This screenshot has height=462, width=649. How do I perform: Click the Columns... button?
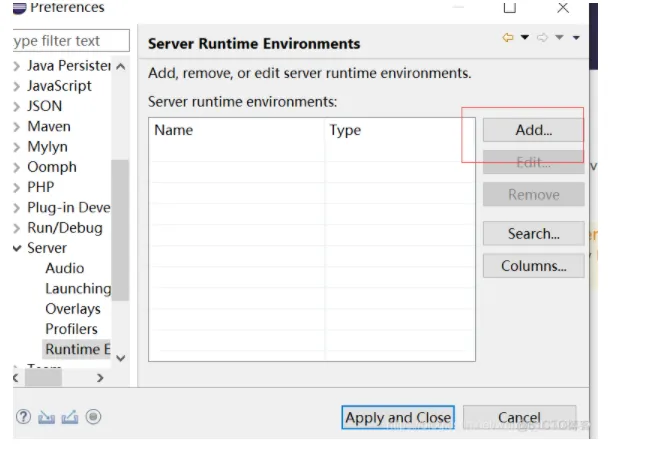click(x=534, y=266)
